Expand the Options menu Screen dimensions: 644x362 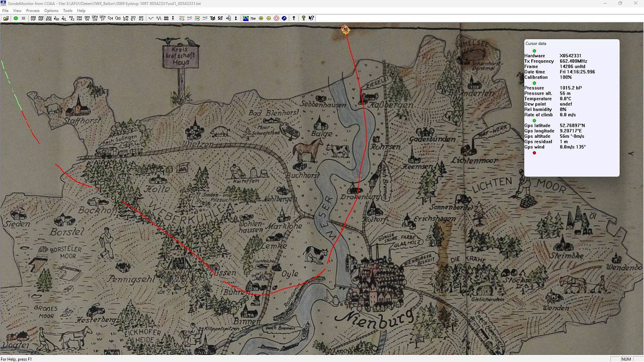(x=51, y=11)
